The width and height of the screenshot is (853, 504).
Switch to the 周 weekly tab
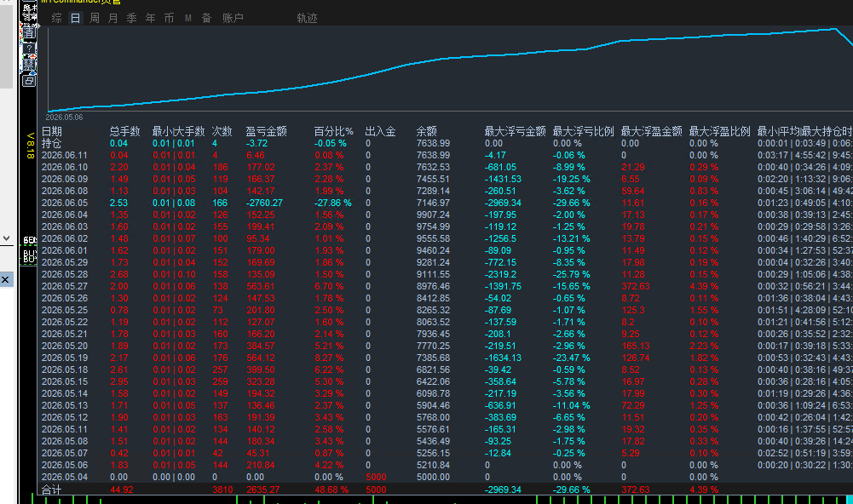point(94,18)
